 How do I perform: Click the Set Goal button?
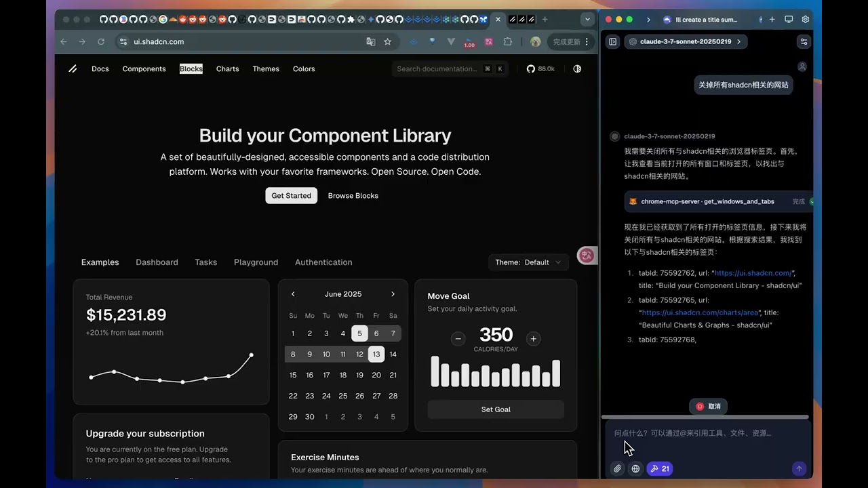click(x=496, y=409)
